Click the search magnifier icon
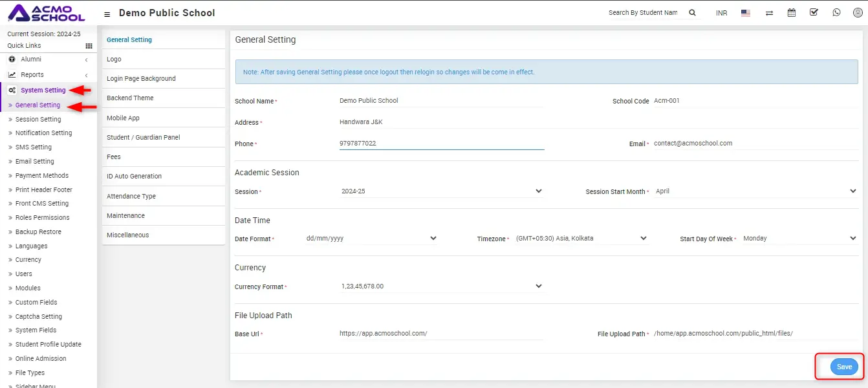Viewport: 868px width, 388px height. pyautogui.click(x=692, y=13)
